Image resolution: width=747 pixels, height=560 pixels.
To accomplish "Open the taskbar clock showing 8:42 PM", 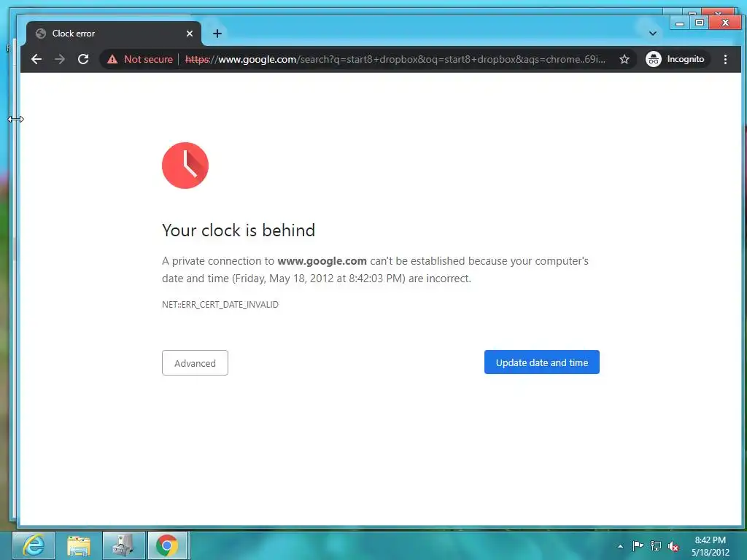I will pyautogui.click(x=711, y=546).
